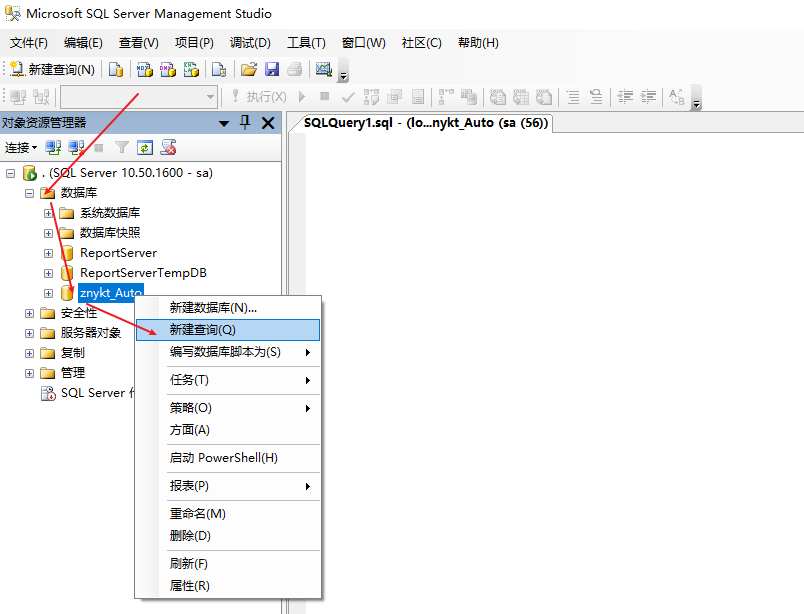Click the Analysis Services MDX query icon
Viewport: 804px width, 614px height.
coord(145,69)
